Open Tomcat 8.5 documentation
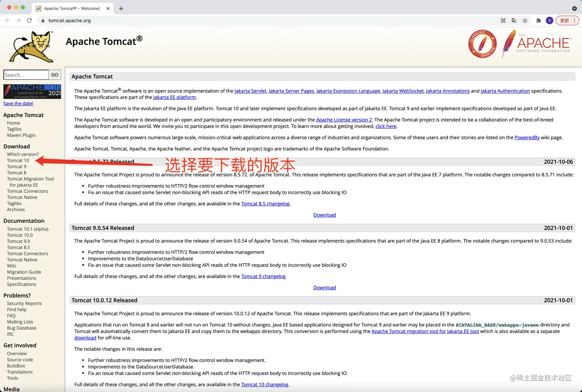Image resolution: width=582 pixels, height=392 pixels. click(x=18, y=248)
